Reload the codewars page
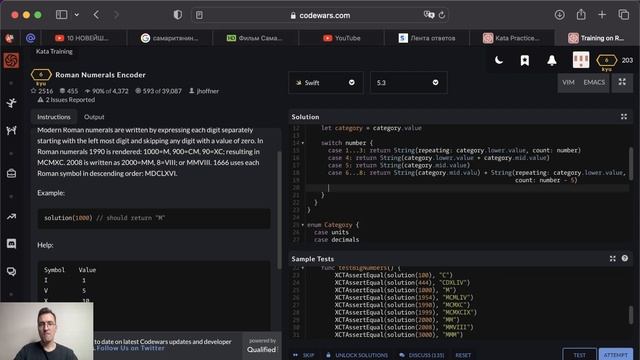Viewport: 640px width, 360px height. (442, 15)
